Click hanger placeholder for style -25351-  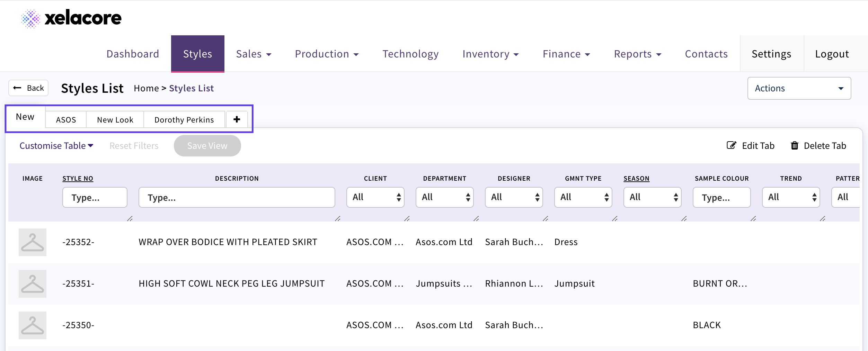33,284
